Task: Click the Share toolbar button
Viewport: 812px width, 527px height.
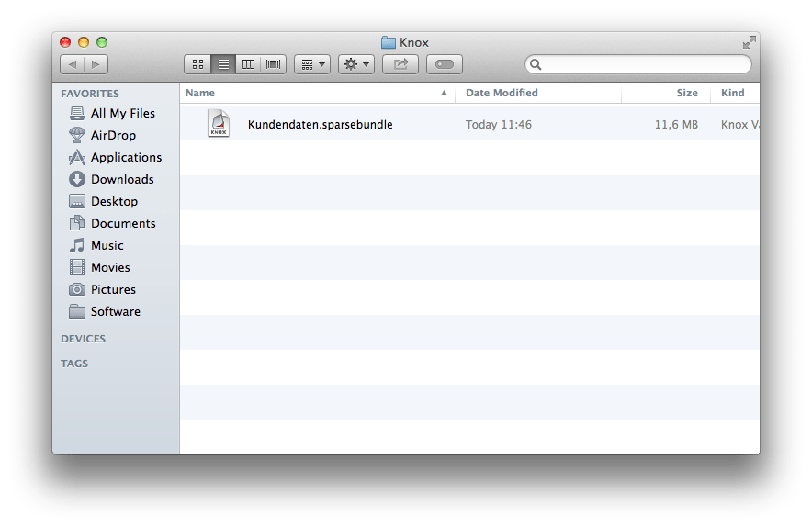Action: click(x=400, y=64)
